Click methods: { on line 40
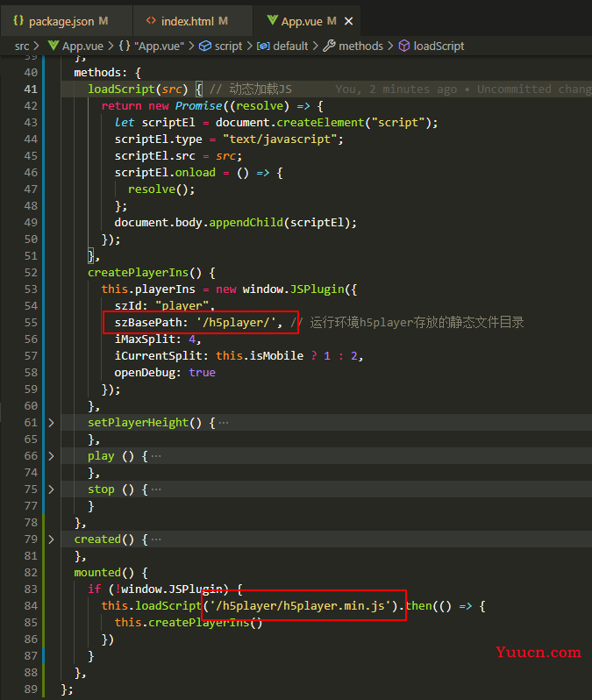The height and width of the screenshot is (700, 592). click(108, 72)
